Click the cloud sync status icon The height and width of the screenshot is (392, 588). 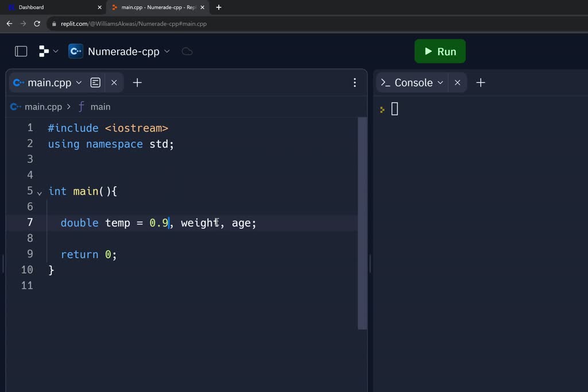187,51
